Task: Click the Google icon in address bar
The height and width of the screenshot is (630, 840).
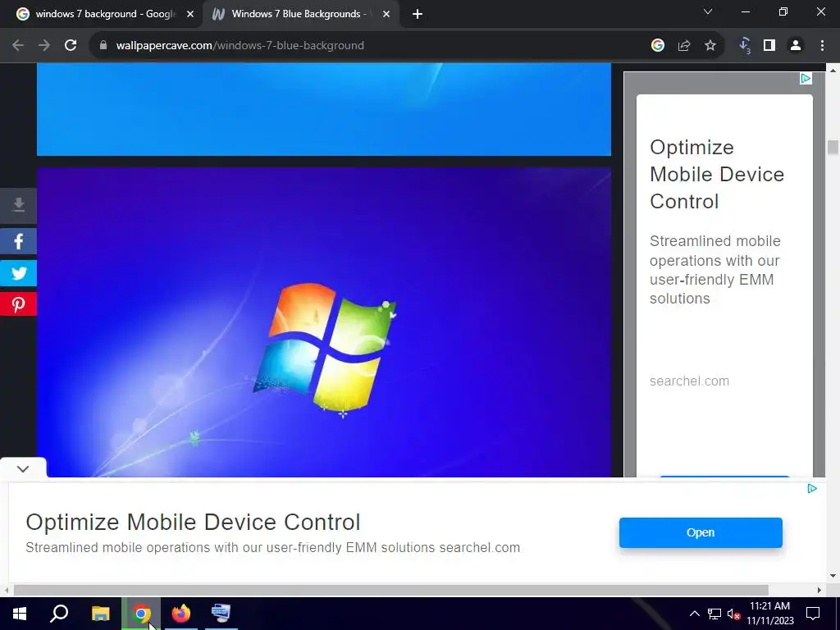Action: point(658,46)
